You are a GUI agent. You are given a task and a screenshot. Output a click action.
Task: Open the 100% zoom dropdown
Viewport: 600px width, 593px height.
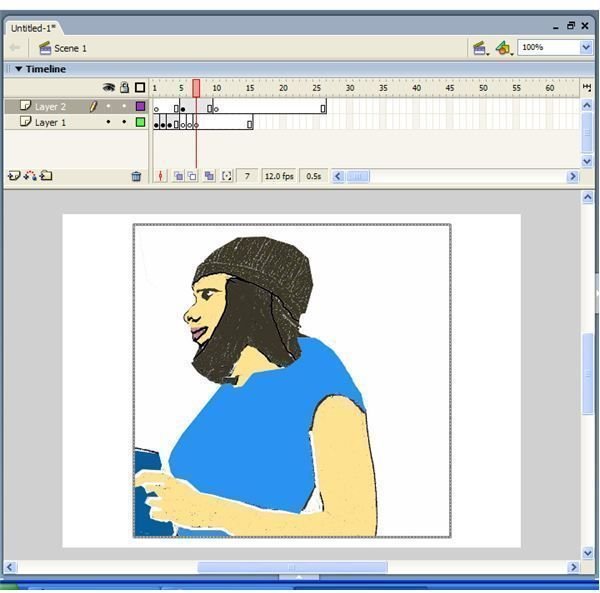point(586,47)
